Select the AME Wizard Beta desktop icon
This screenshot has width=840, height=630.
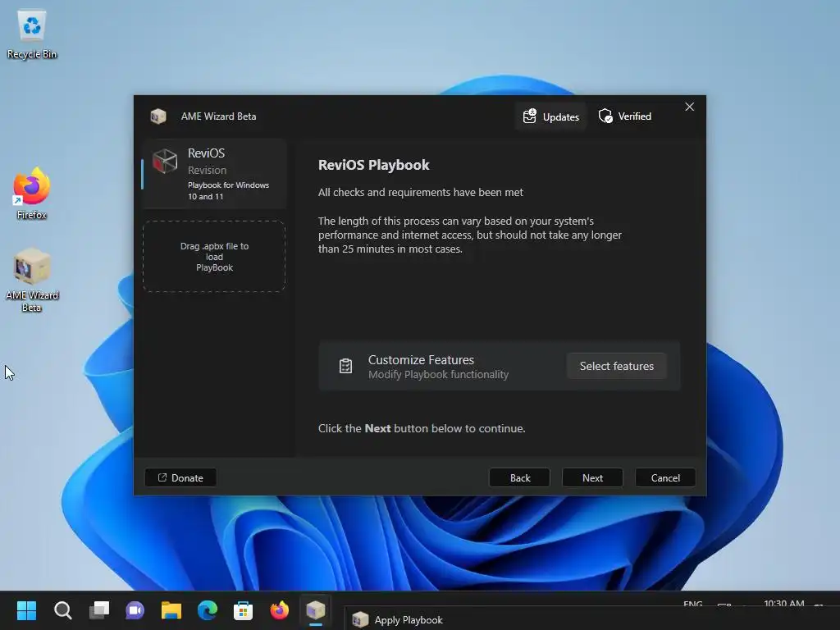32,281
